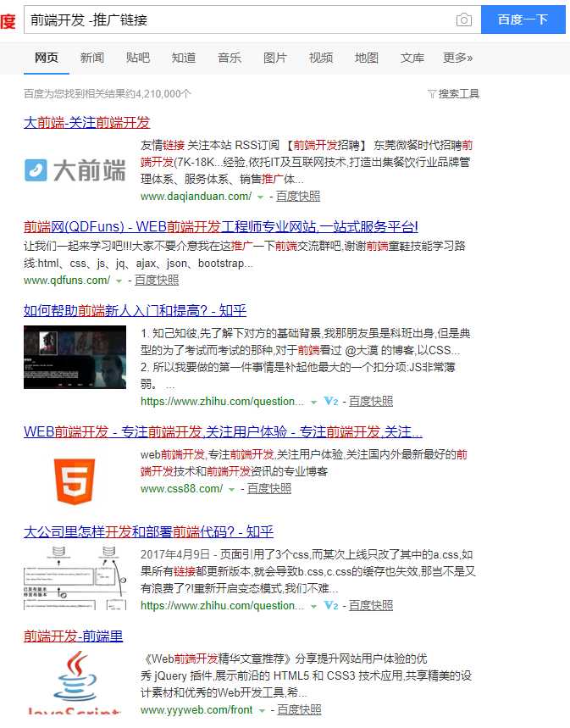
Task: Open the 如何帮助前端新人入门和提高 result title
Action: click(135, 310)
